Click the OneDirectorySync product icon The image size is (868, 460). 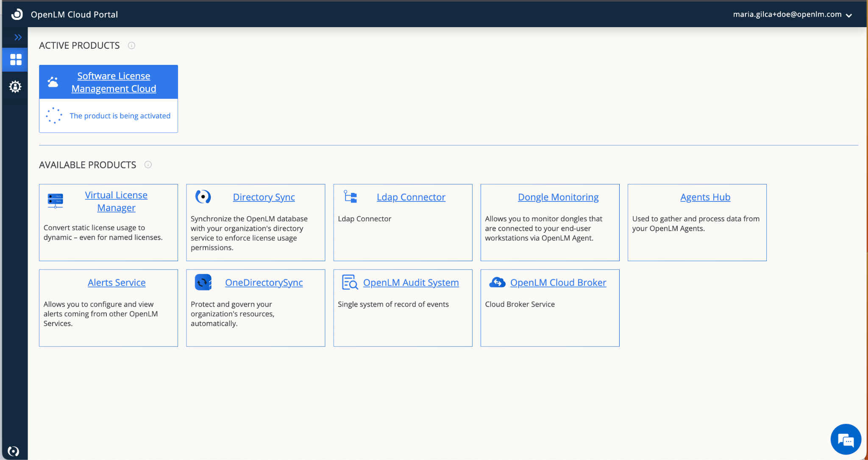(x=203, y=282)
